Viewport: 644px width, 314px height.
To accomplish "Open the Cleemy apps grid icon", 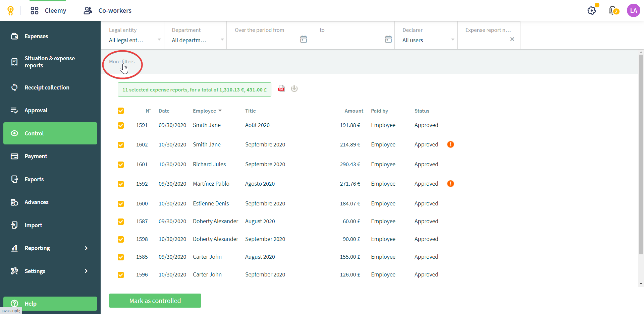I will click(x=35, y=11).
